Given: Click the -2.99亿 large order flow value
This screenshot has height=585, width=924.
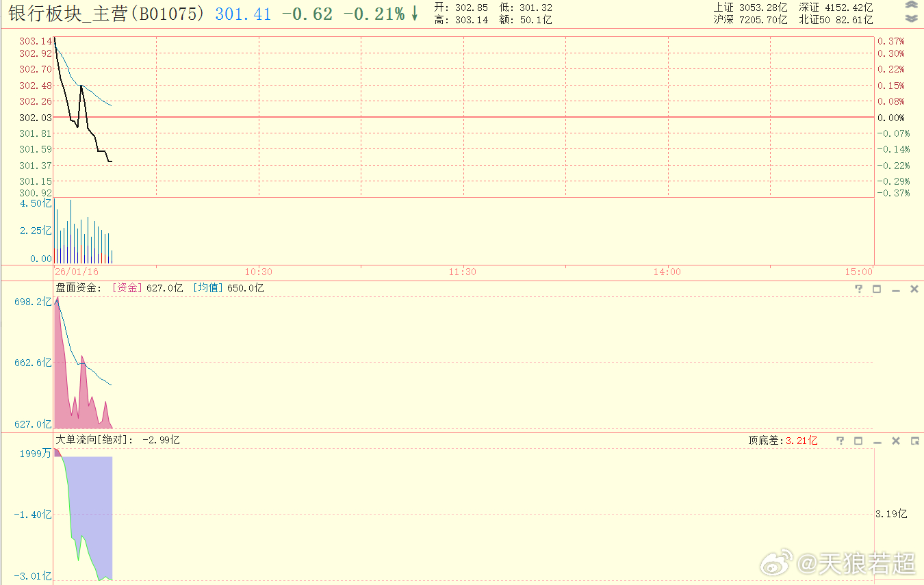Looking at the screenshot, I should [x=161, y=440].
